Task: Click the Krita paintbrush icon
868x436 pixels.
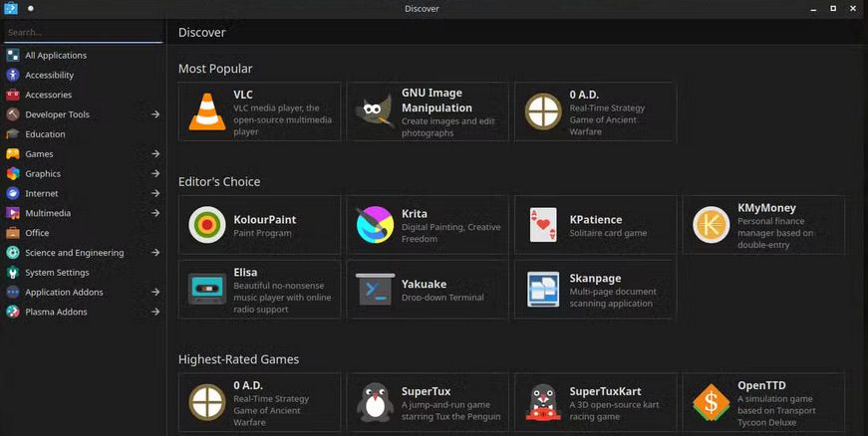Action: tap(375, 225)
